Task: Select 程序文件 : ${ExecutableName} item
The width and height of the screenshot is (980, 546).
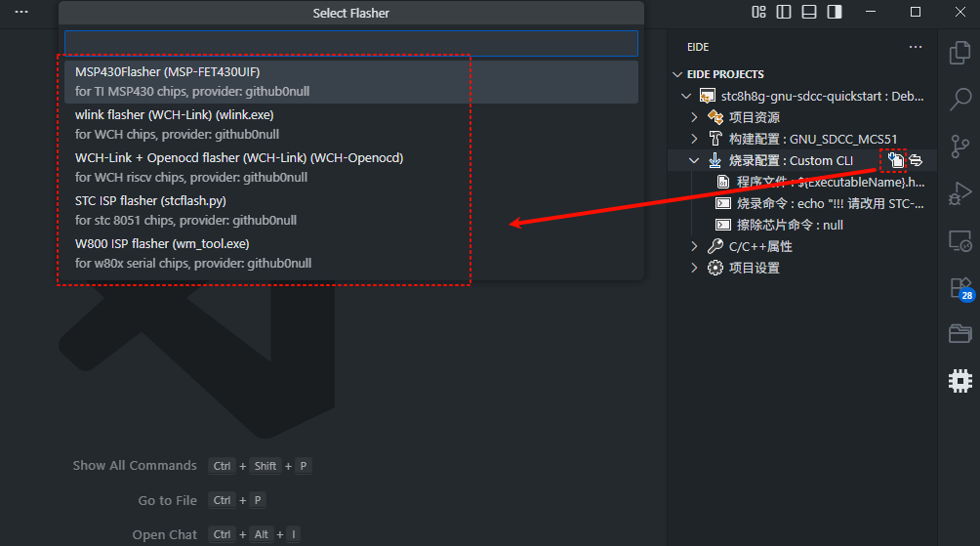Action: (x=830, y=182)
